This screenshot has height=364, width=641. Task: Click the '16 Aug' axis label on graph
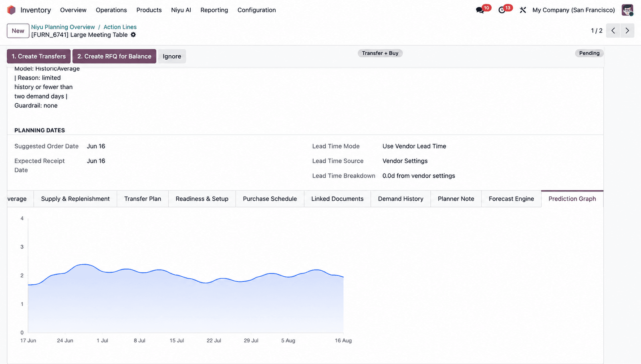click(343, 341)
